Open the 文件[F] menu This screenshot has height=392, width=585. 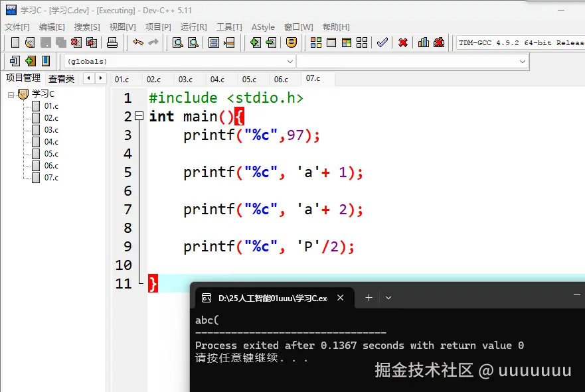[x=17, y=27]
